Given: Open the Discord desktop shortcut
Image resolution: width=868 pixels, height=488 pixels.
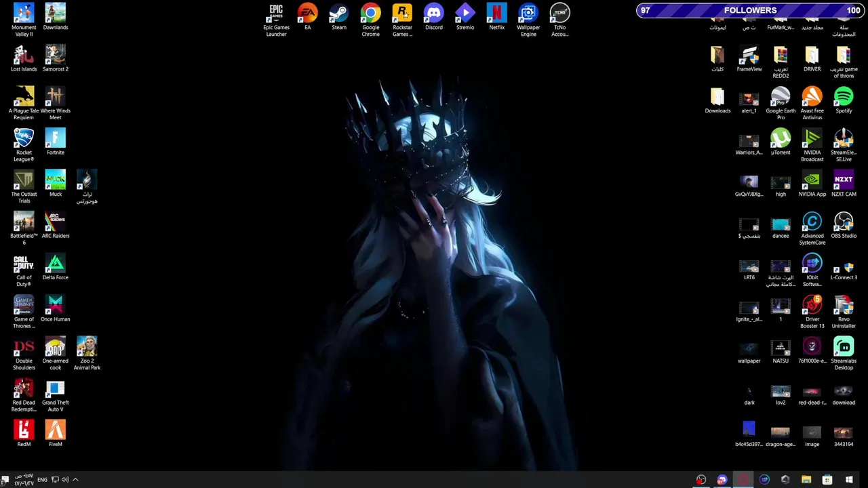Looking at the screenshot, I should click(433, 17).
